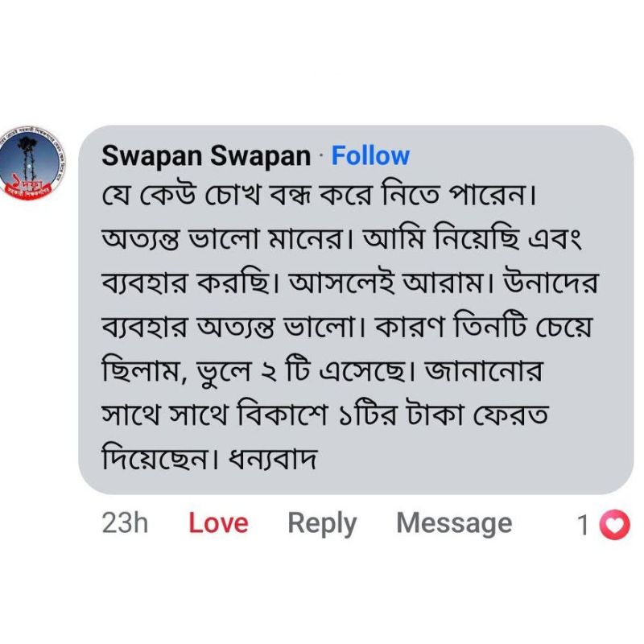Click the Swapan Swapan commenter name

(206, 156)
